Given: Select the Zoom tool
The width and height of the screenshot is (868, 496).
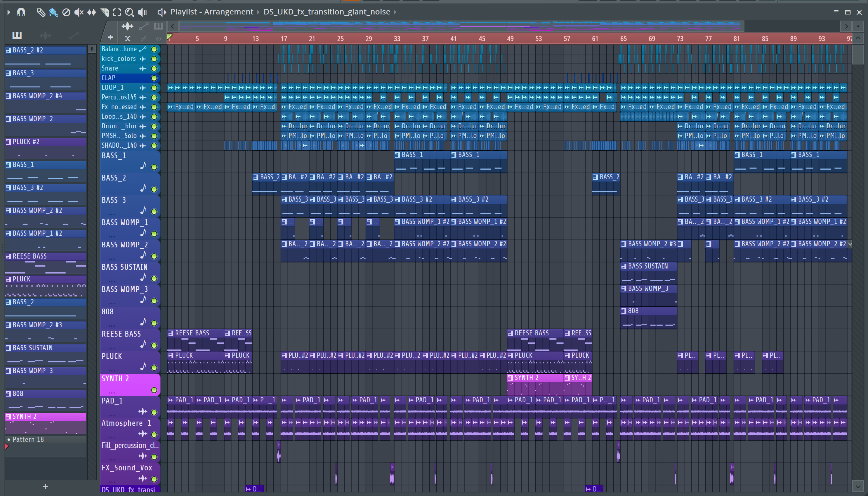Looking at the screenshot, I should pos(130,13).
